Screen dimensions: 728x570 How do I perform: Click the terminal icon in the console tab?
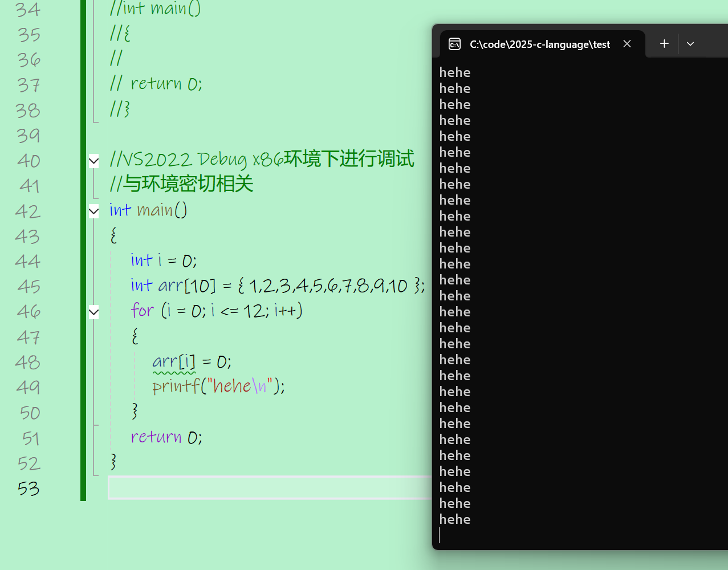point(454,44)
